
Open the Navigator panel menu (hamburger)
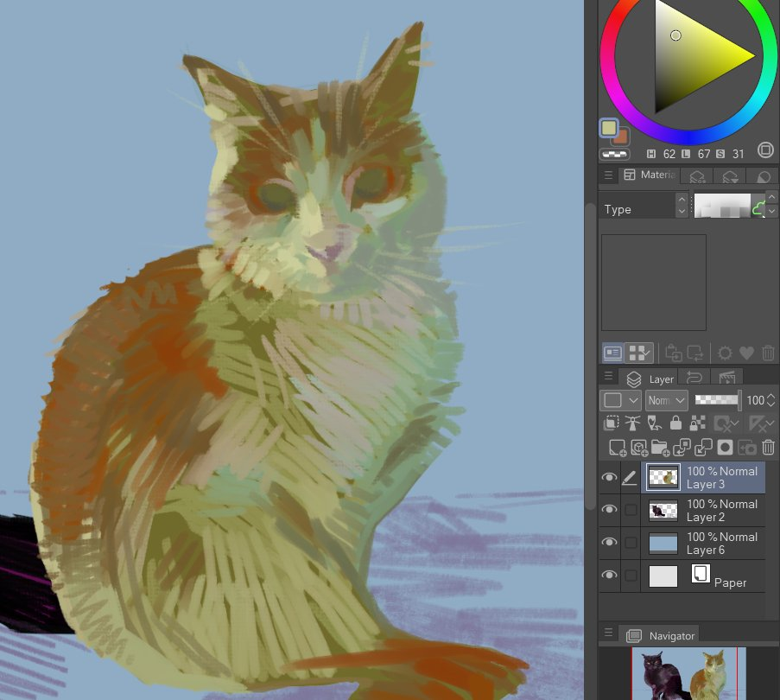tap(608, 633)
